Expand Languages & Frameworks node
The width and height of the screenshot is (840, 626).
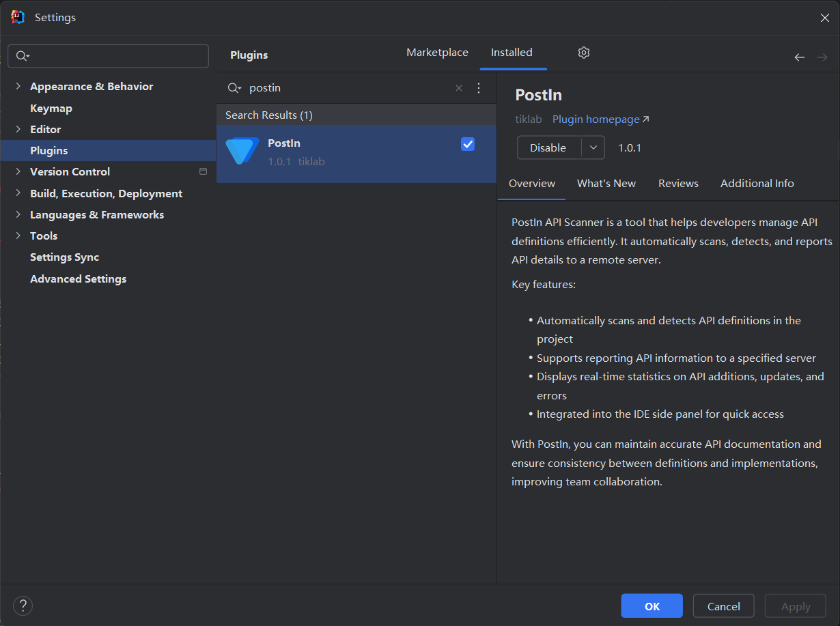point(18,214)
